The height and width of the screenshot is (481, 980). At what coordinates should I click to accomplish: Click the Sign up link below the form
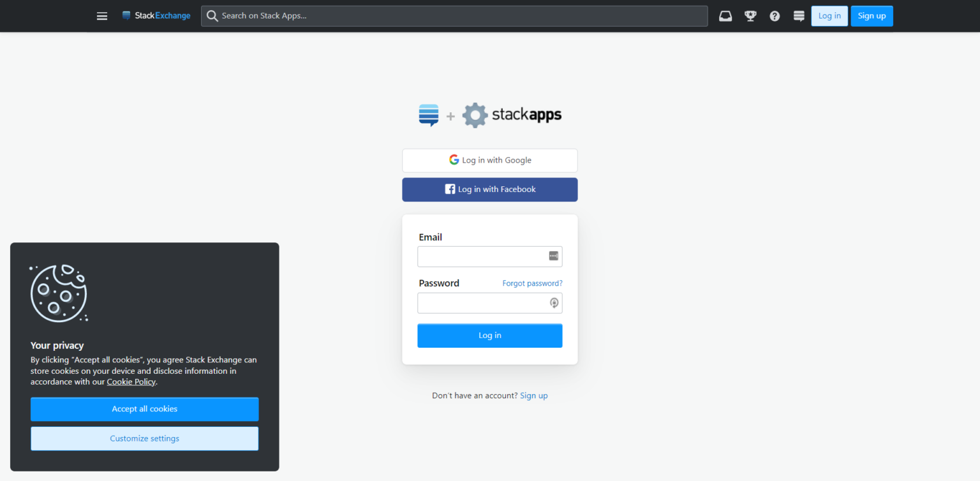click(533, 395)
